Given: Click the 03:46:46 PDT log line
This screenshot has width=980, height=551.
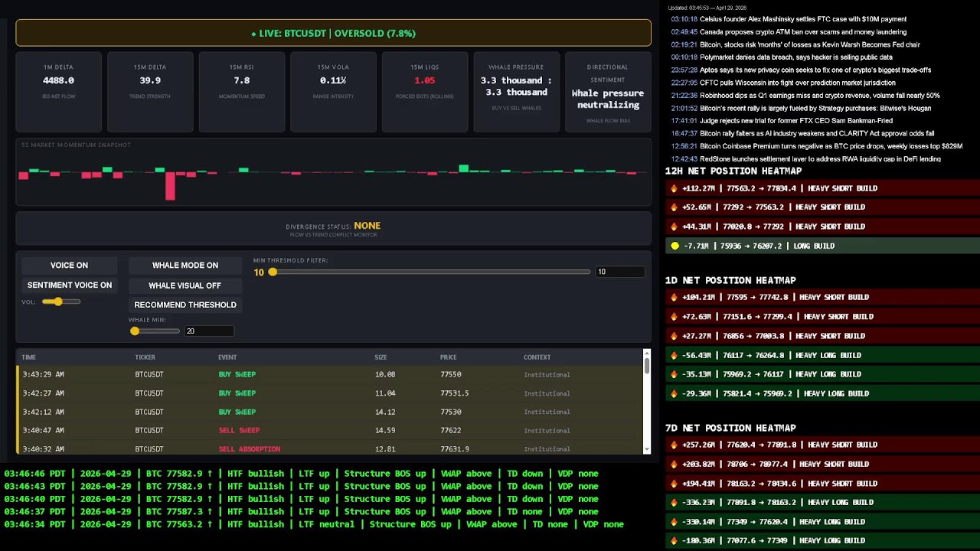Looking at the screenshot, I should [301, 474].
